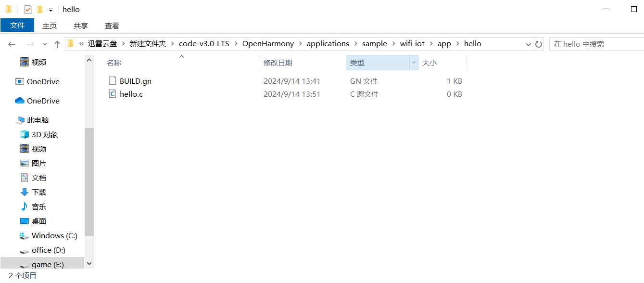
Task: Navigate to wifi-iot in the breadcrumb path
Action: 412,44
